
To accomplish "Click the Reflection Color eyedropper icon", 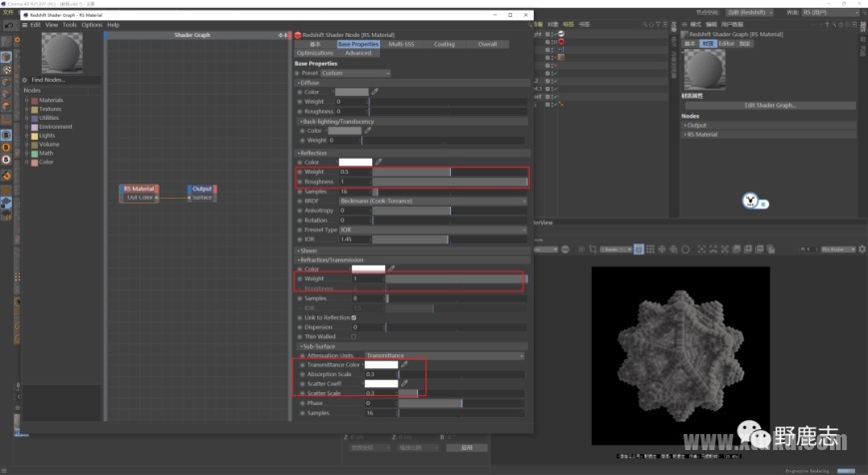I will tap(379, 163).
